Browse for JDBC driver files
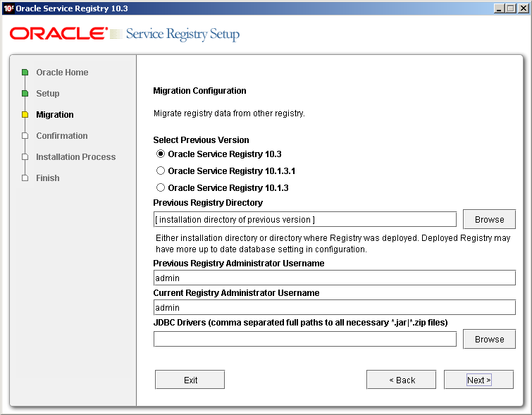532x415 pixels. point(489,339)
